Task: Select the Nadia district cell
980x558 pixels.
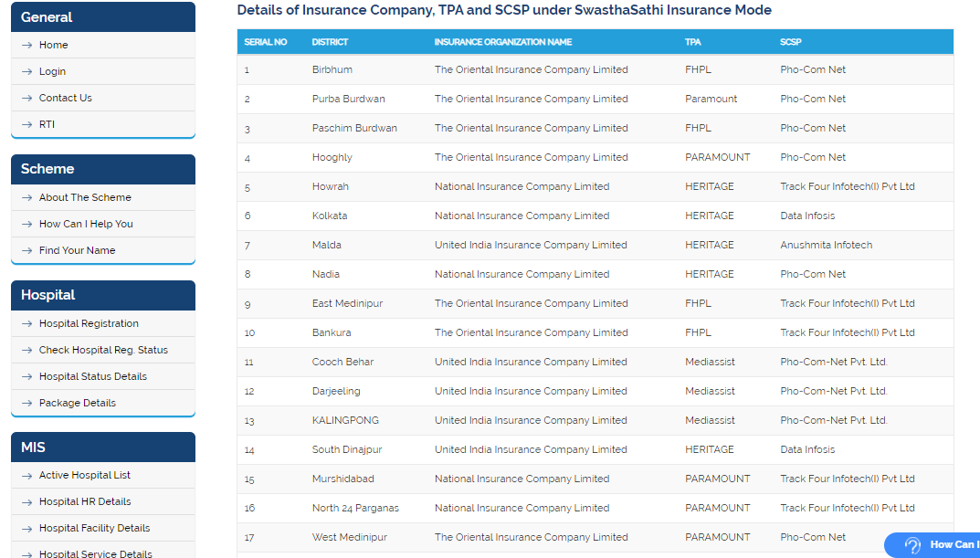Action: tap(326, 274)
